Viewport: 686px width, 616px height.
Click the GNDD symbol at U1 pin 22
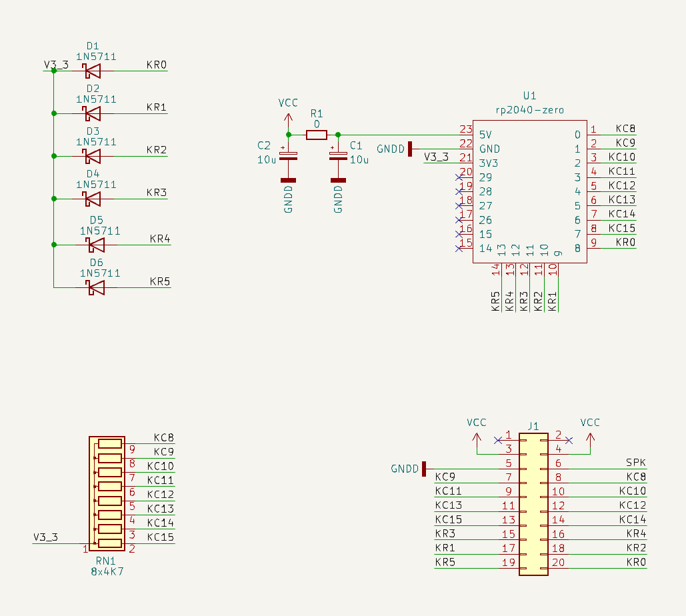point(410,149)
